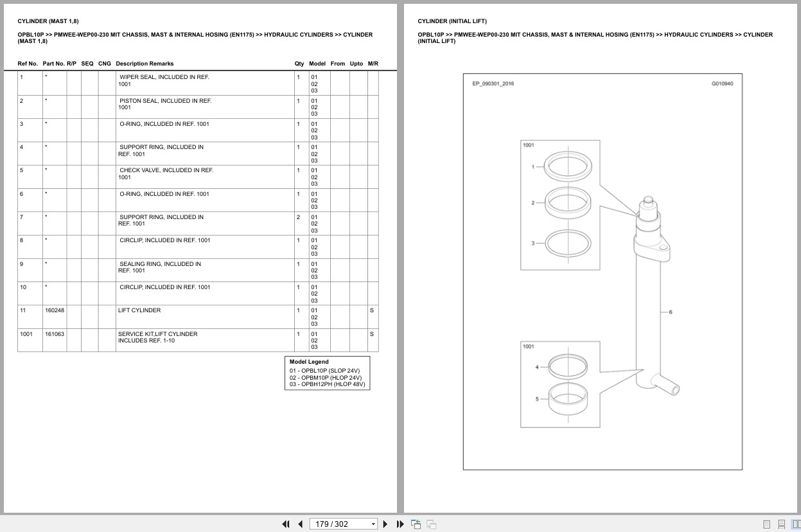Click WIPER SEAL description in row 1

click(164, 80)
